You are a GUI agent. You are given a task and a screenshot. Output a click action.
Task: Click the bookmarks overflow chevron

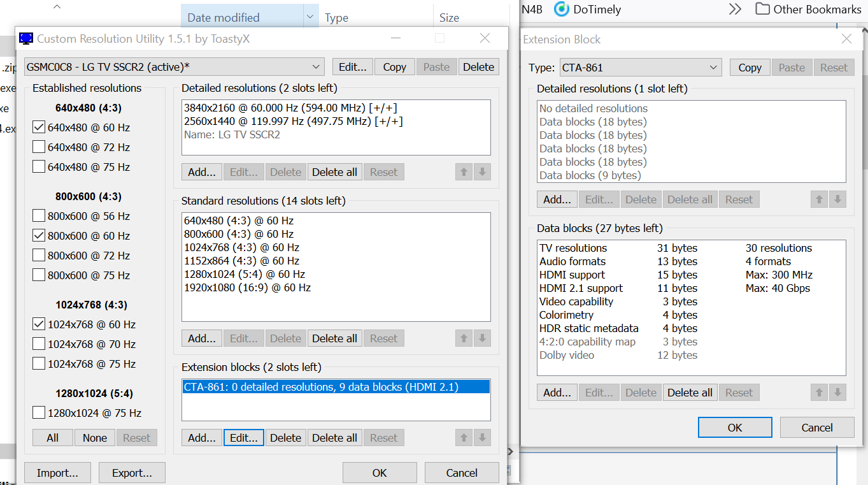coord(735,9)
